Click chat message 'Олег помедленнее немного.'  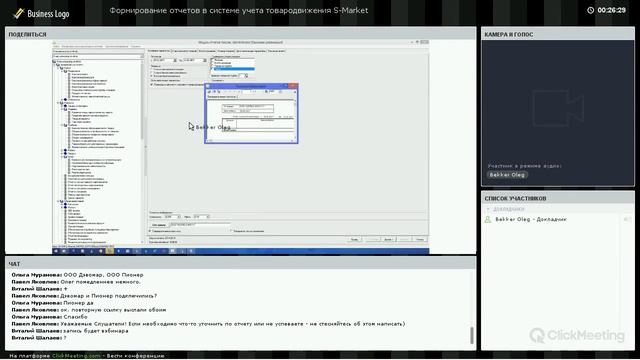coord(100,282)
